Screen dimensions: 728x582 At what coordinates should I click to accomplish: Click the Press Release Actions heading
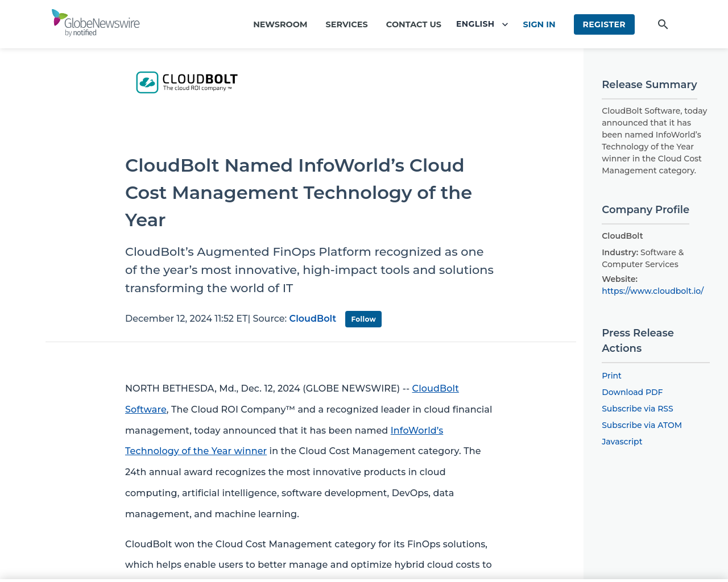[x=638, y=340]
